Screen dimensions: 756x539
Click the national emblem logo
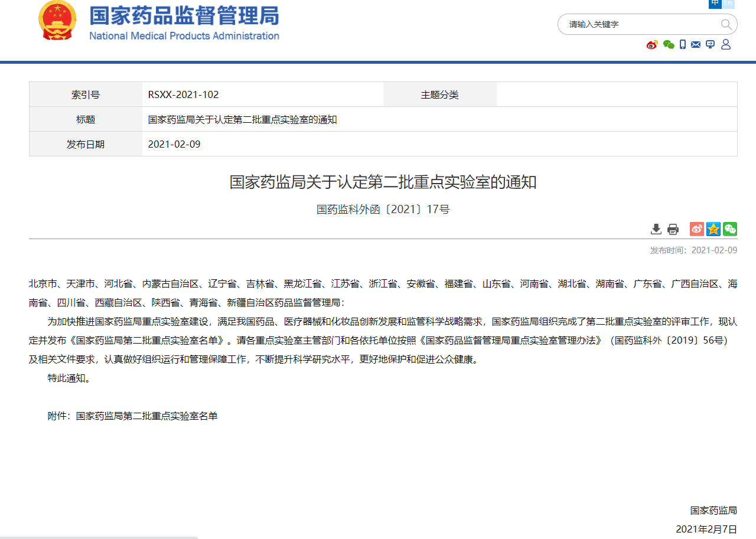pyautogui.click(x=57, y=21)
